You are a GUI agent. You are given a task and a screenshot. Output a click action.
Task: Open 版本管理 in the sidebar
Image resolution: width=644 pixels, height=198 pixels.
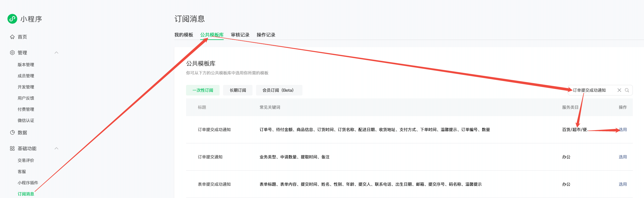[26, 65]
